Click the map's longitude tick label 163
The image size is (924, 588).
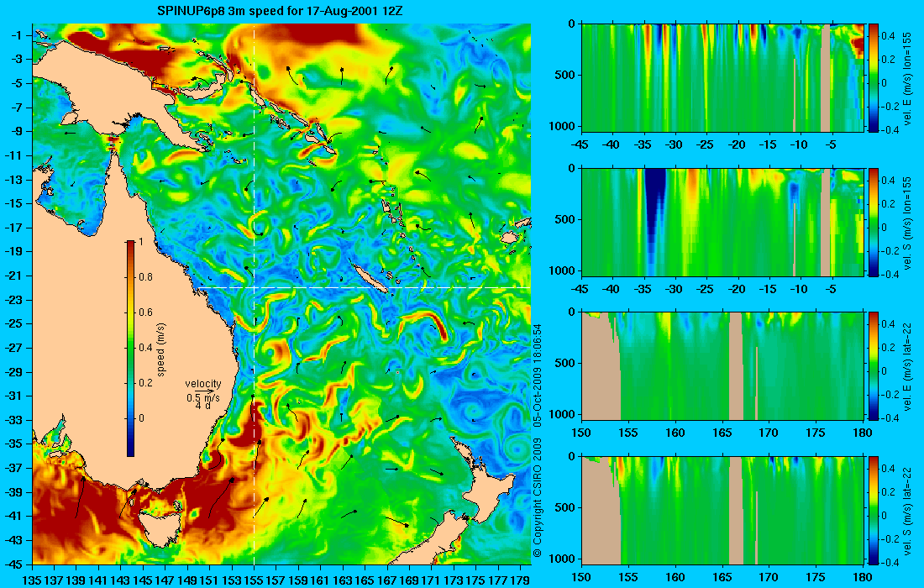click(x=343, y=580)
